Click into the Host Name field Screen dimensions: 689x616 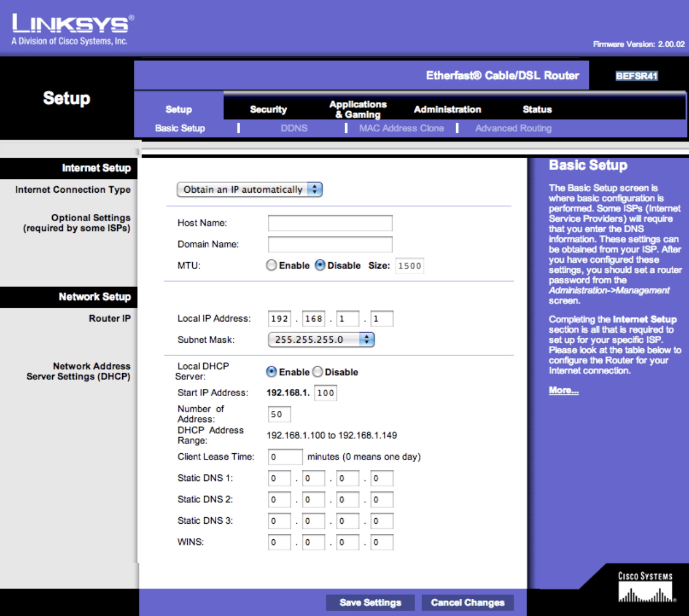pyautogui.click(x=330, y=223)
